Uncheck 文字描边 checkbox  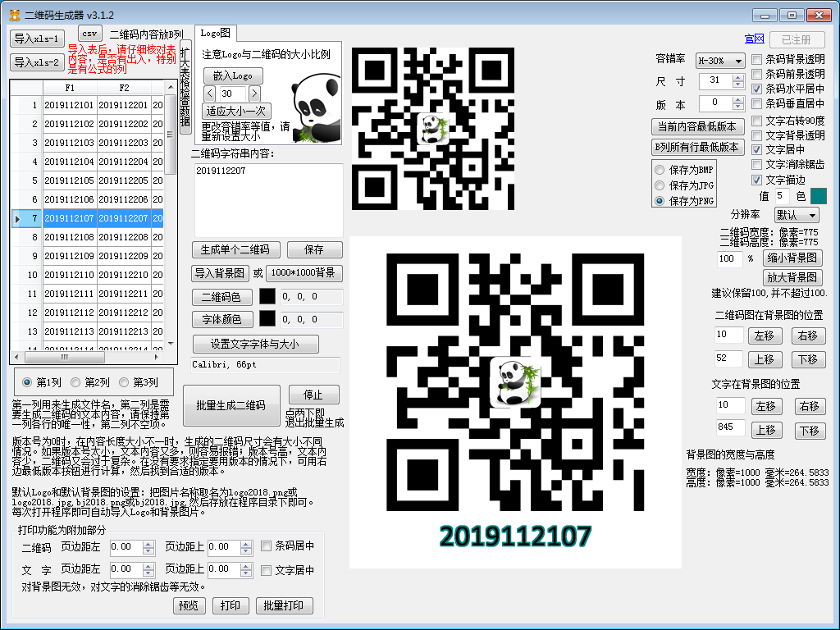pos(756,180)
